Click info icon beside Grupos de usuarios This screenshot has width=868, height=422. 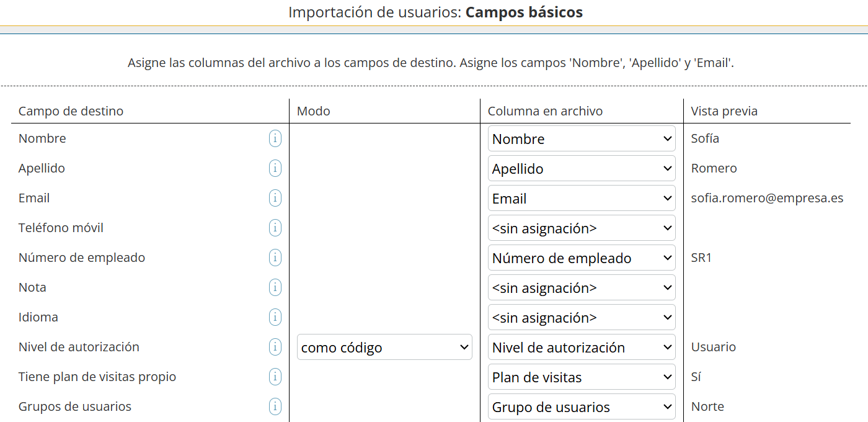(275, 406)
